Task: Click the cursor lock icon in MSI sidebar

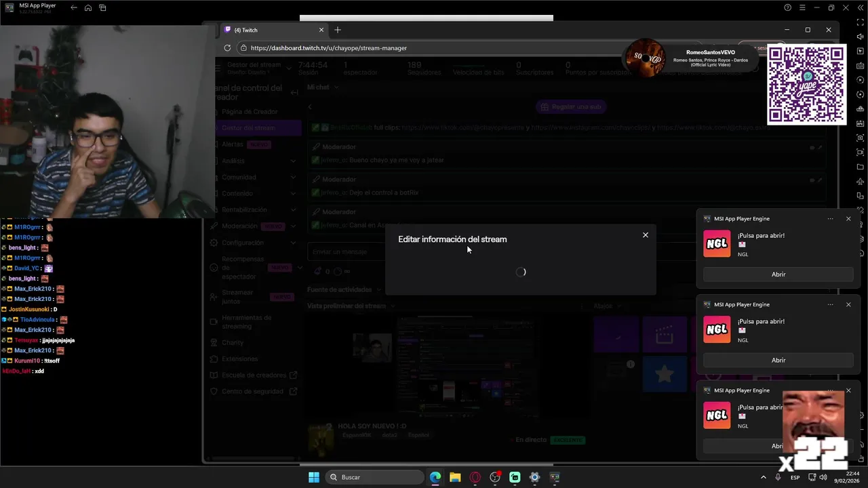Action: click(x=861, y=52)
